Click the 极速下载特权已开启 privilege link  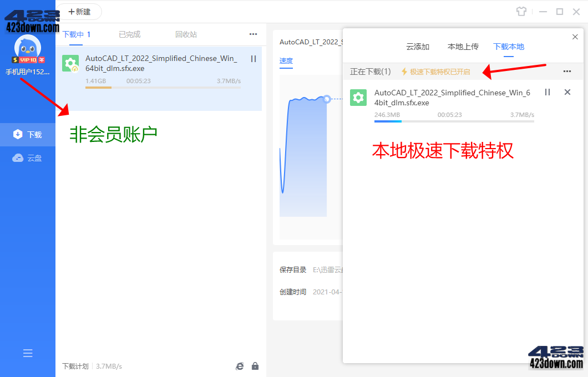point(441,72)
